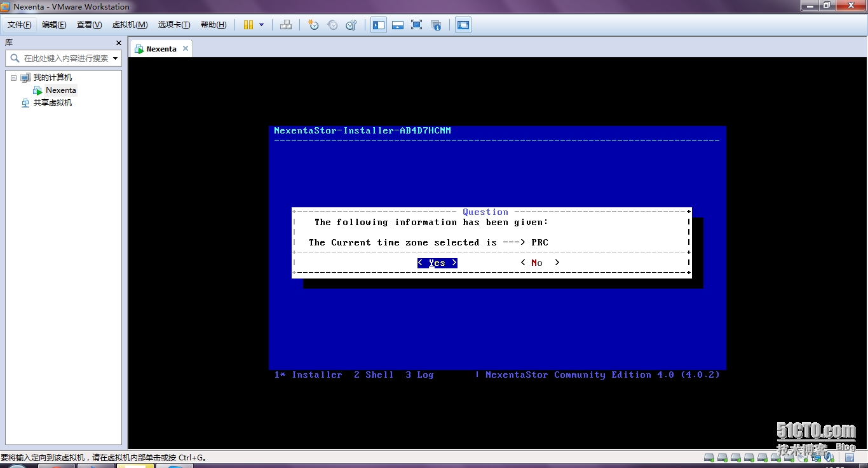Screen dimensions: 868x468
Task: Click the '3 Log' console label
Action: point(419,375)
